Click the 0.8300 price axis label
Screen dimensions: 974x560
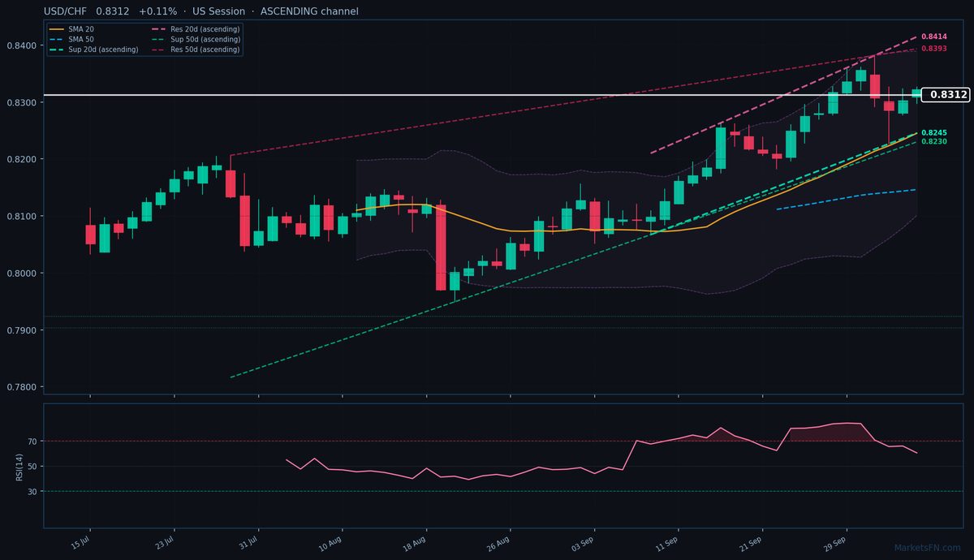(22, 102)
